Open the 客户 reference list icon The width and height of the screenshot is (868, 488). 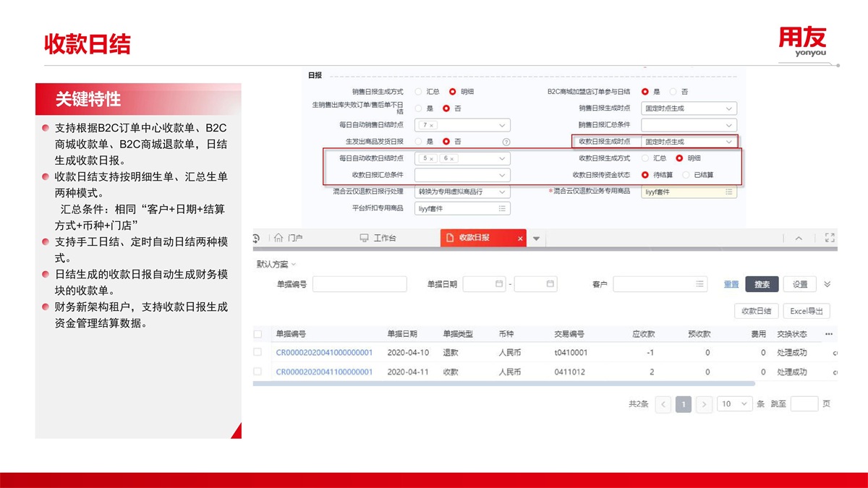[699, 284]
